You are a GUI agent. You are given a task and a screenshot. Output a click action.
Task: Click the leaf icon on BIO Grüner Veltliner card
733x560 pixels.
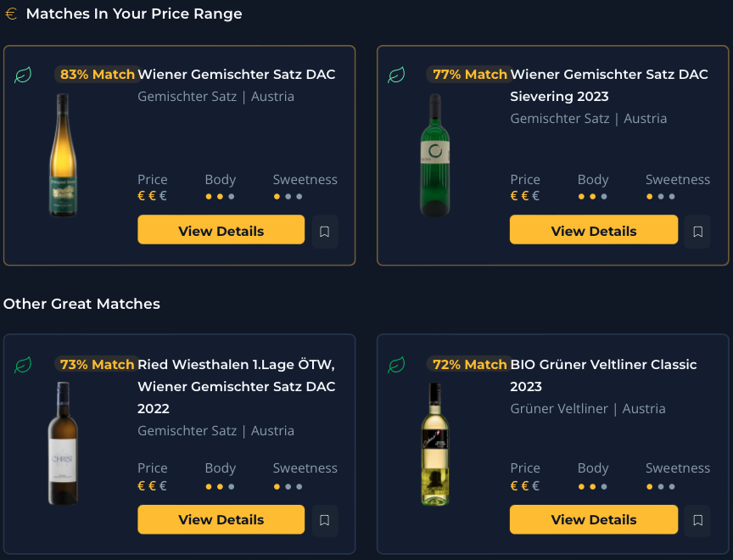[x=395, y=365]
